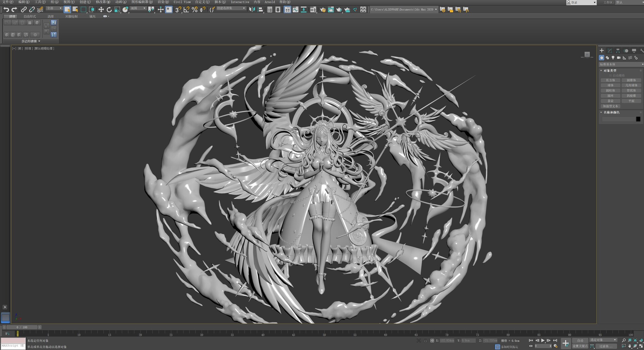Click the Undo arrow icon
Image resolution: width=644 pixels, height=350 pixels.
tap(6, 10)
